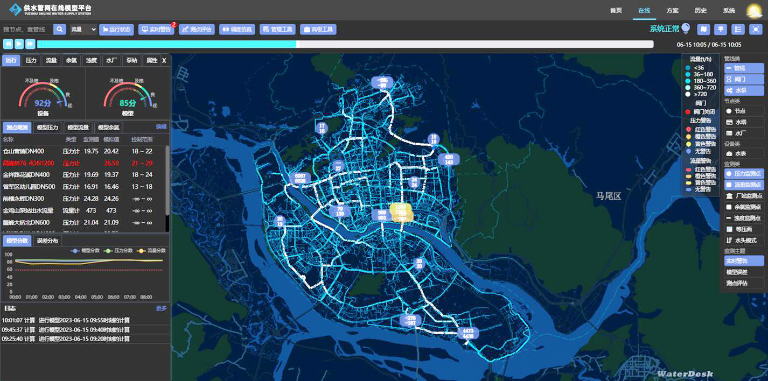The height and width of the screenshot is (381, 768).
Task: Click the user avatar in the top corner
Action: click(754, 10)
